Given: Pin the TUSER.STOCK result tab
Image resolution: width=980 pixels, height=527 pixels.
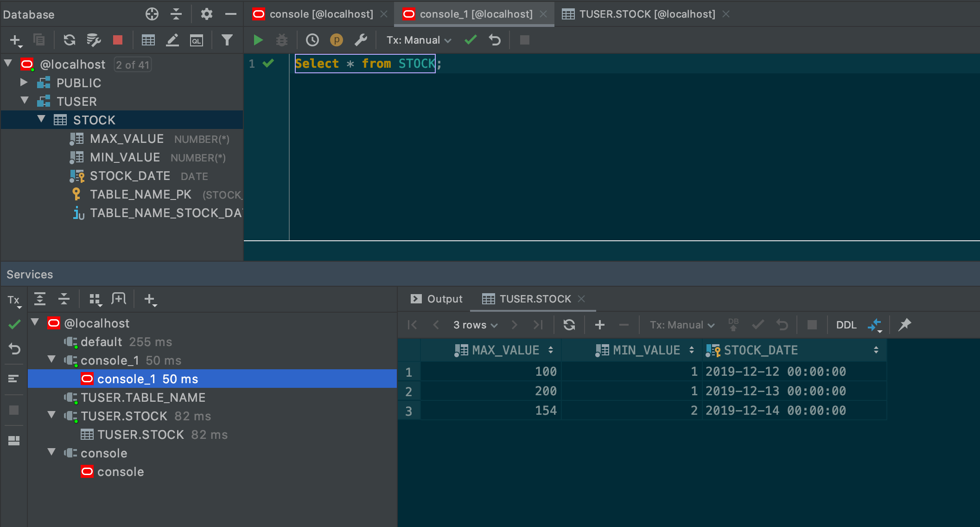Looking at the screenshot, I should point(904,325).
